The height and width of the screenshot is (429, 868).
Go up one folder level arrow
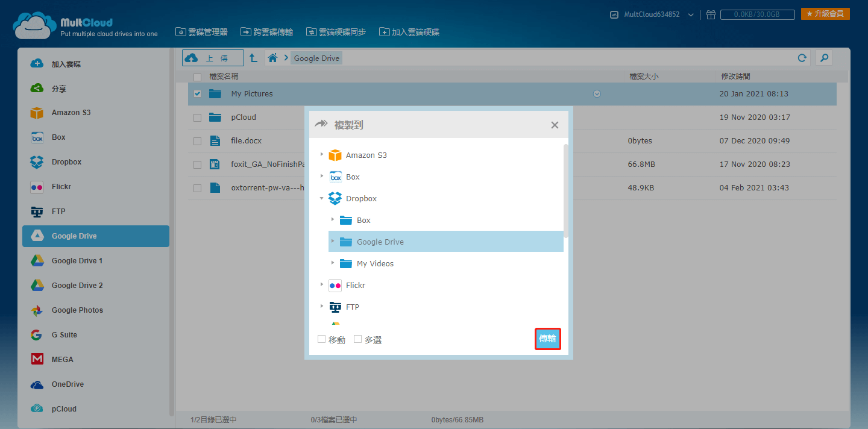[254, 58]
